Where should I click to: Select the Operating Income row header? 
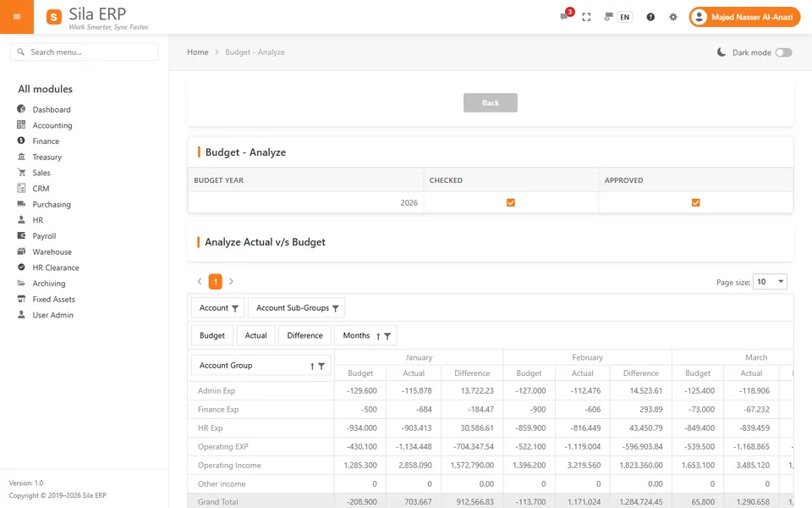coord(261,466)
